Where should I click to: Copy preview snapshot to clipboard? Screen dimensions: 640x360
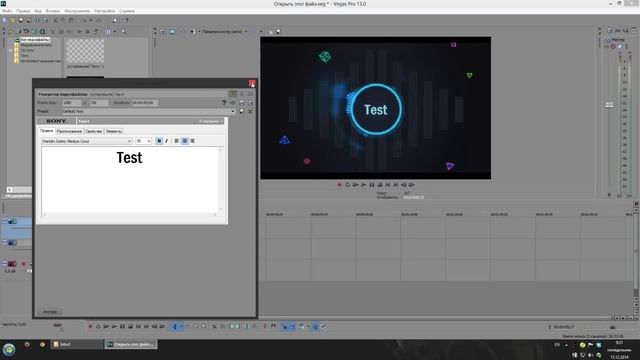pyautogui.click(x=270, y=31)
